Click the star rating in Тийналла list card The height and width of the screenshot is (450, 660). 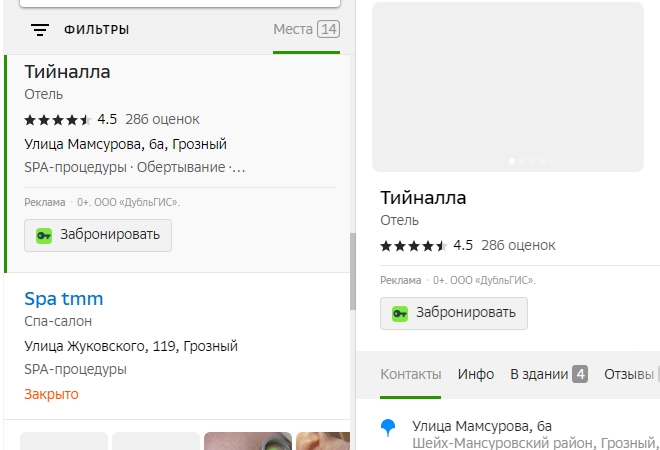pyautogui.click(x=58, y=119)
